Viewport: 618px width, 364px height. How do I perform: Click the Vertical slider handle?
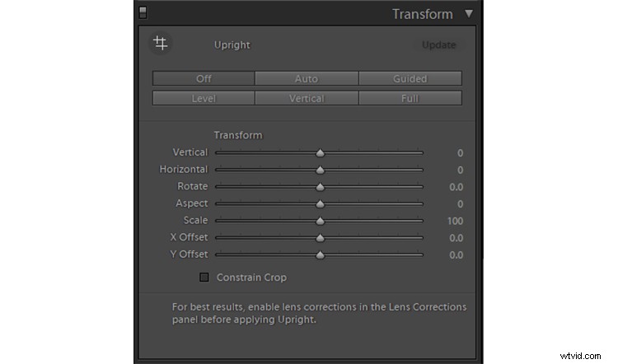[x=320, y=153]
